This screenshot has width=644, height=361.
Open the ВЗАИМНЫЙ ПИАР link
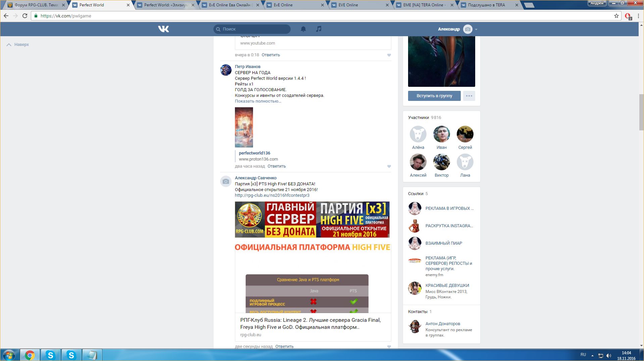point(444,243)
